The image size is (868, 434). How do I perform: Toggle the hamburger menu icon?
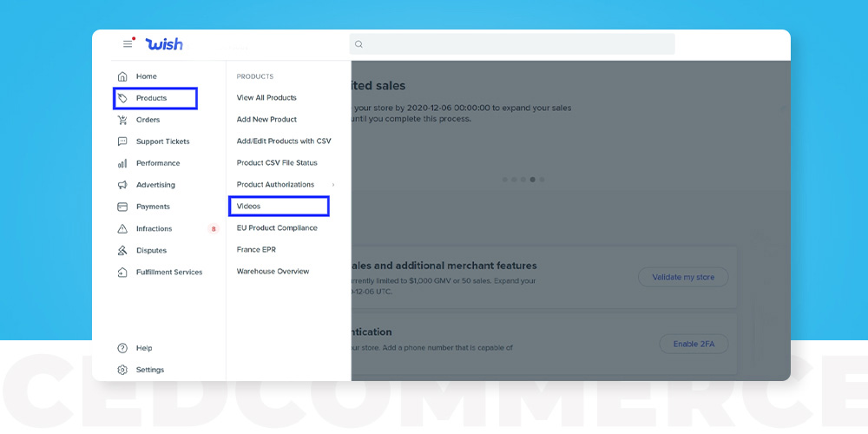pos(128,43)
